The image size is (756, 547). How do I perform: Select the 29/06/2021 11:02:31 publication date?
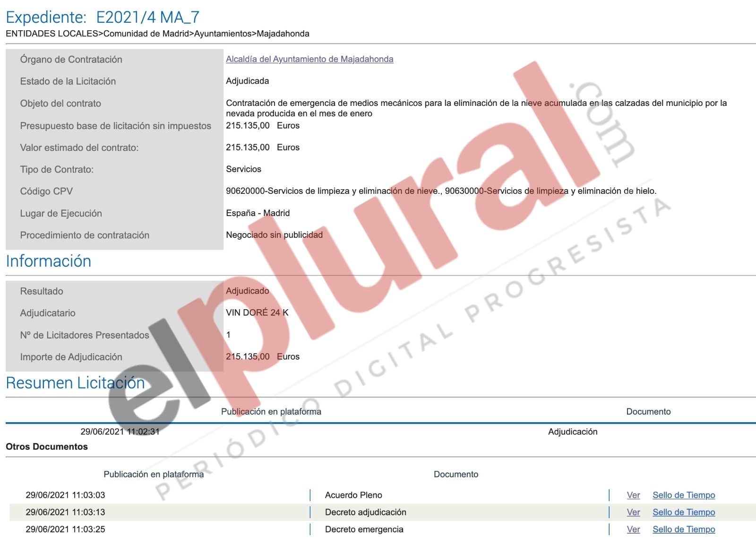pos(120,432)
